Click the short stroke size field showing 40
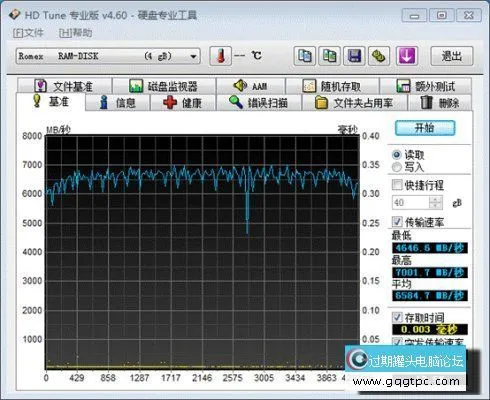490x400 pixels. (411, 203)
